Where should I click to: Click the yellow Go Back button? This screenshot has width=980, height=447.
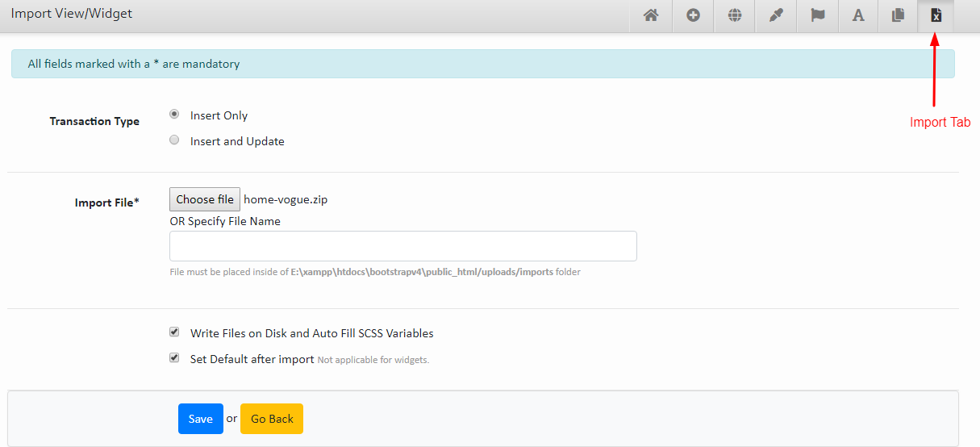[x=272, y=419]
